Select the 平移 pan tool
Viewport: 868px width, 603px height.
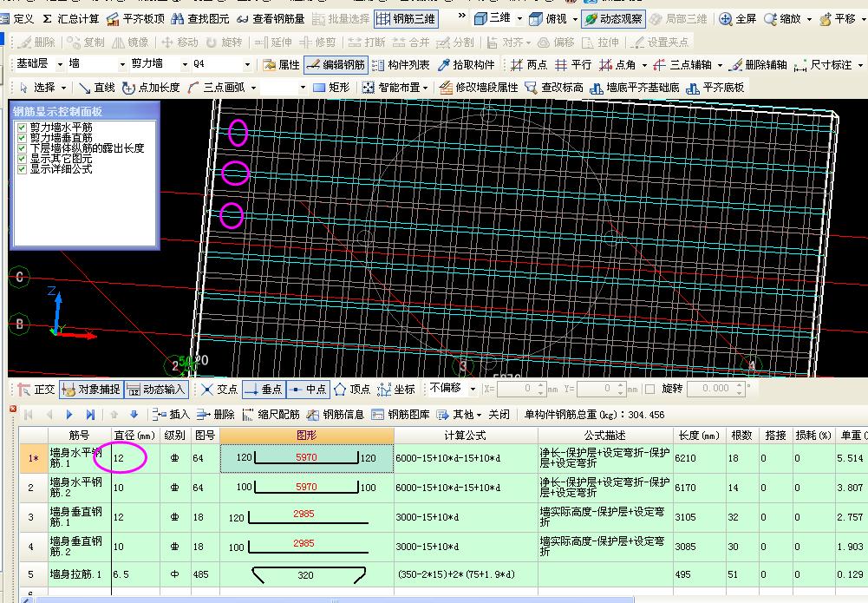tap(838, 19)
